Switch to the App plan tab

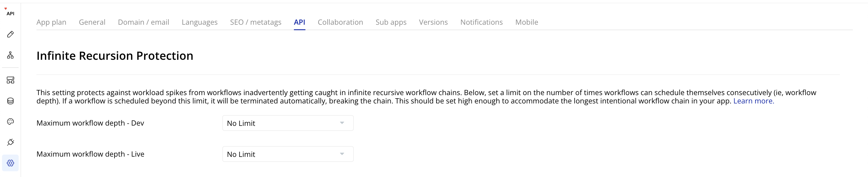51,22
